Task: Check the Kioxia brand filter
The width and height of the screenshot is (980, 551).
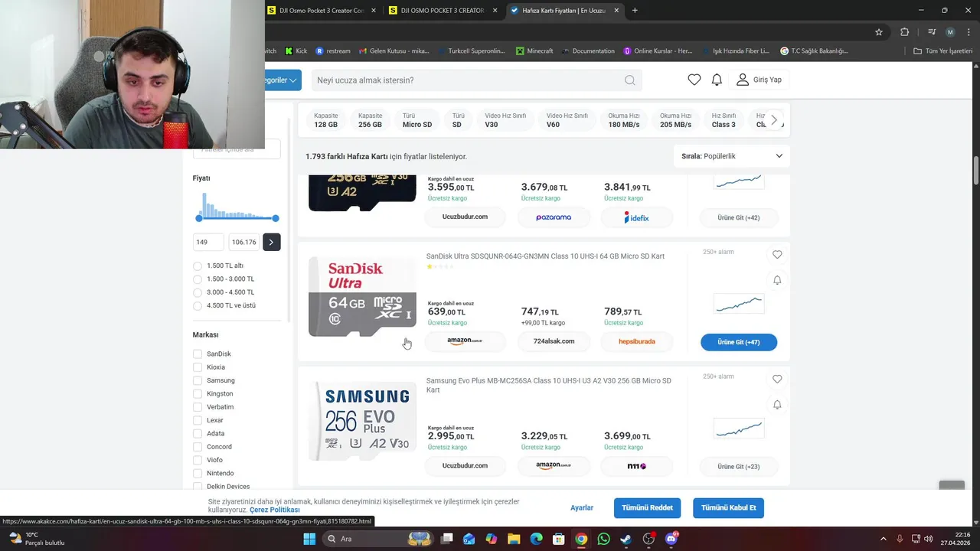Action: 198,367
